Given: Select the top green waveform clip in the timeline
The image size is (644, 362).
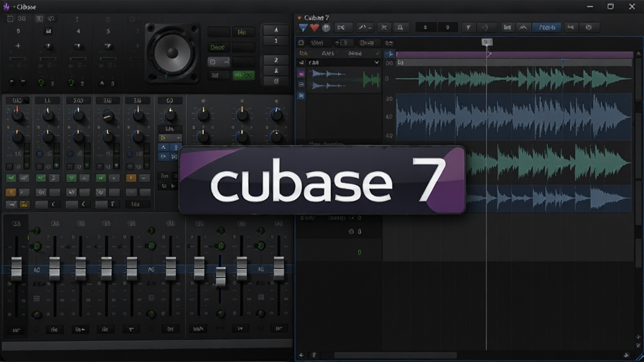Looking at the screenshot, I should (x=514, y=79).
